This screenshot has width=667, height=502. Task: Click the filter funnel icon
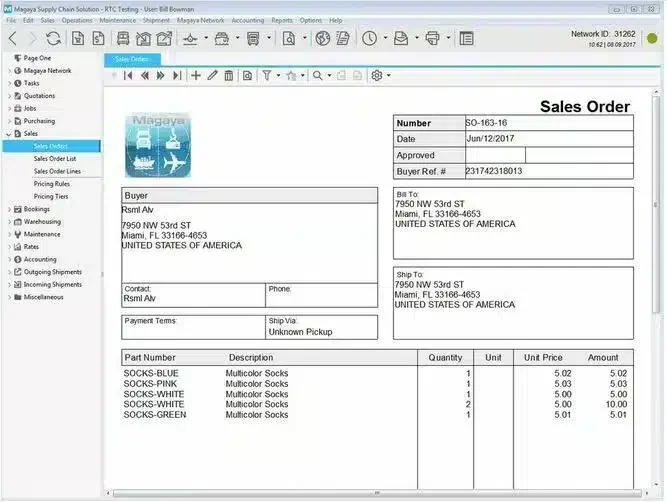[267, 76]
